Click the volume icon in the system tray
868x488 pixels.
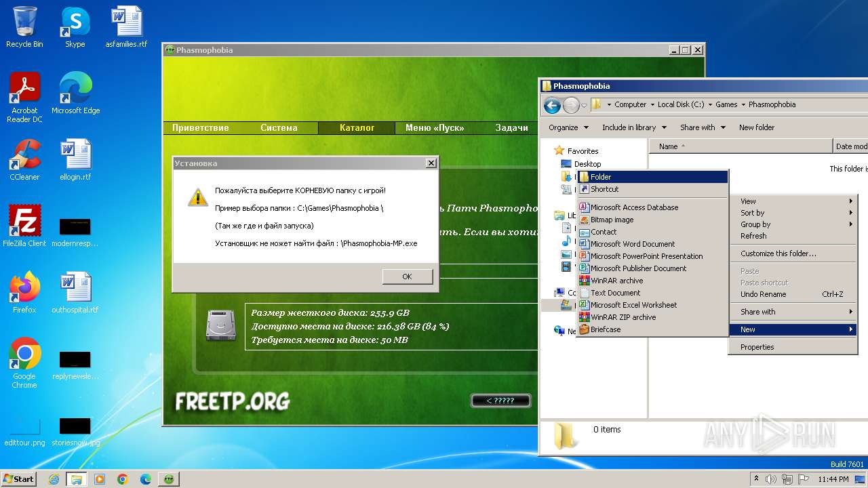click(x=771, y=479)
